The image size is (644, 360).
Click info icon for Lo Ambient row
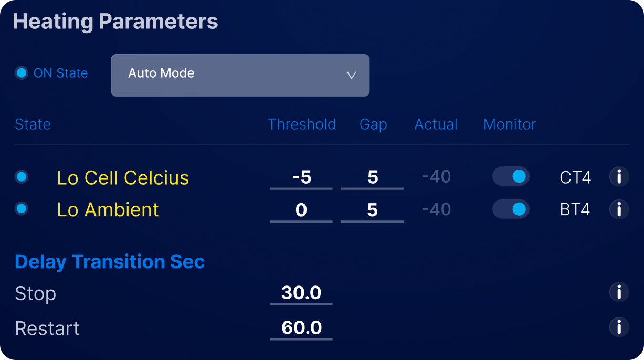(619, 209)
